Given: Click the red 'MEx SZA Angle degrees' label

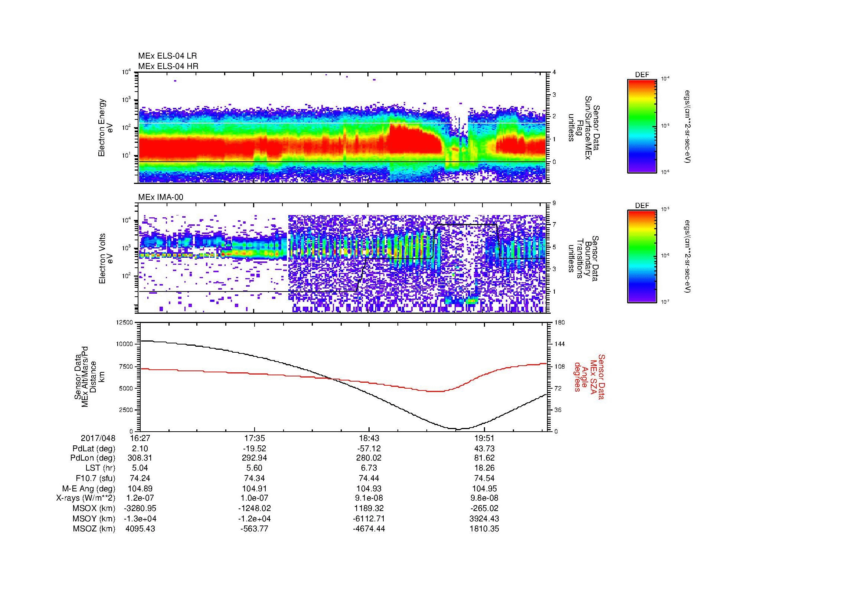Looking at the screenshot, I should [x=589, y=376].
